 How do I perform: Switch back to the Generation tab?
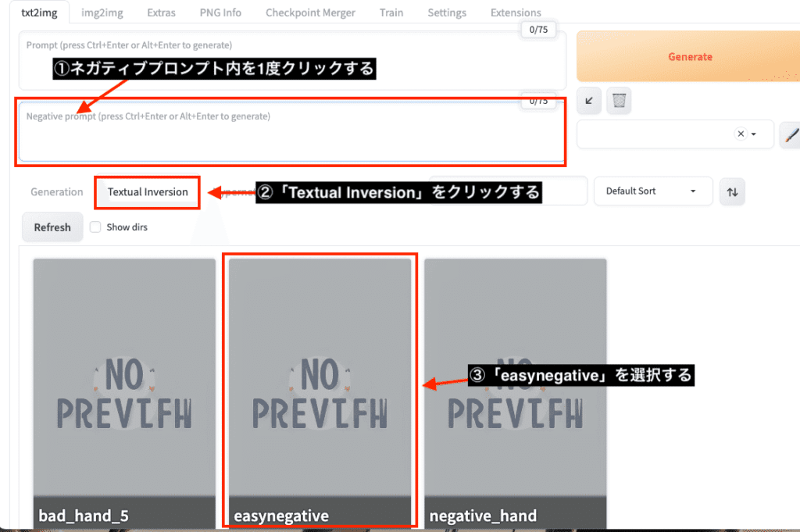pyautogui.click(x=55, y=191)
